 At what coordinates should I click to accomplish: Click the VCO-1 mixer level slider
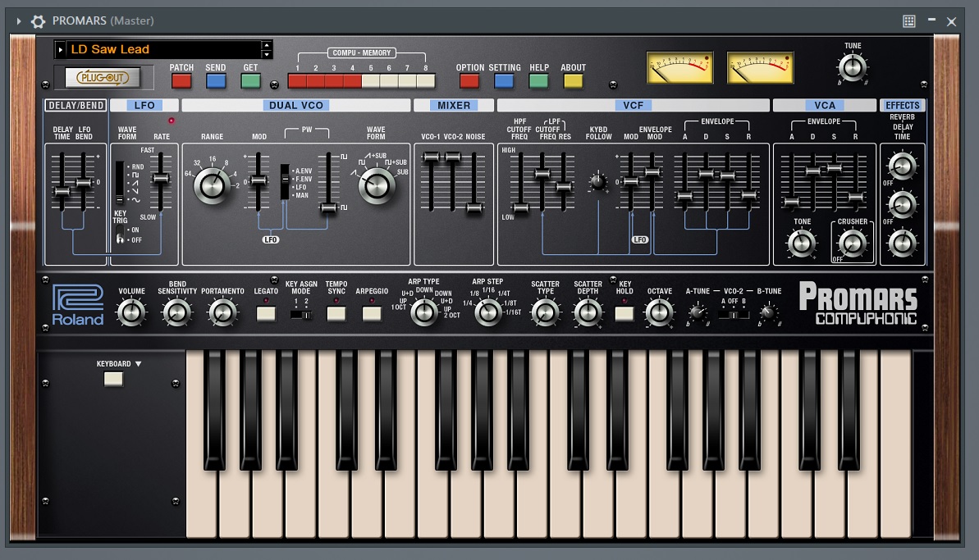(431, 157)
